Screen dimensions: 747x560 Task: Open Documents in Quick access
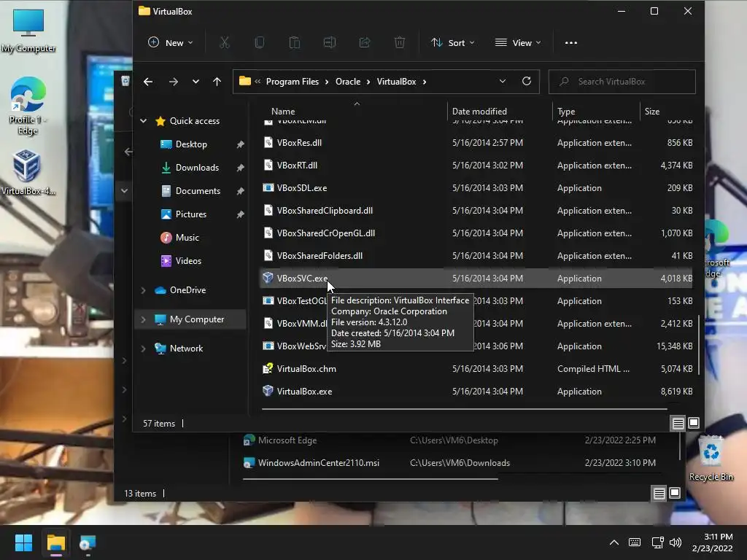[x=198, y=191]
